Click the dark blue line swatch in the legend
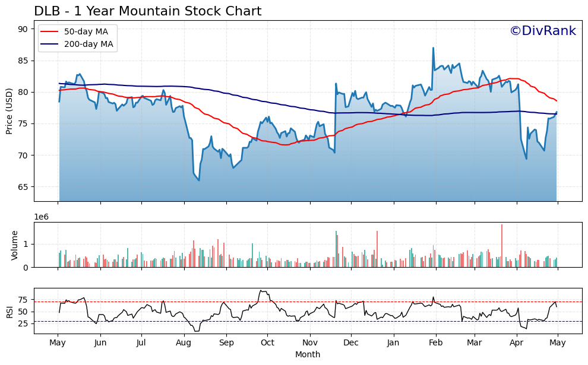 tap(50, 45)
